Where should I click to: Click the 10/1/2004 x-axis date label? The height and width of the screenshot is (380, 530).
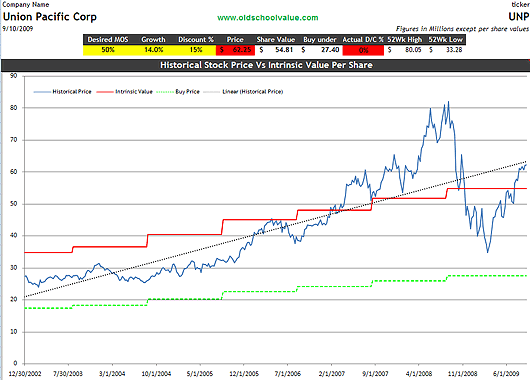point(156,374)
